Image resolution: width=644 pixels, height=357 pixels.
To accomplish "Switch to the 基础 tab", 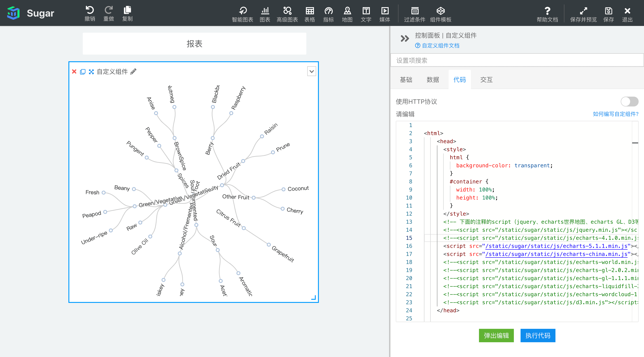I will [x=406, y=80].
